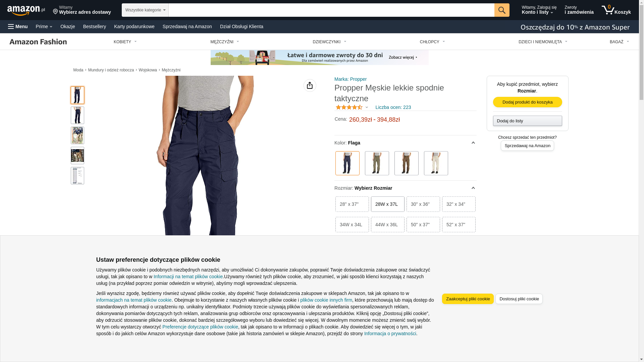644x362 pixels.
Task: Click the delivery address location pin
Action: pos(55,12)
